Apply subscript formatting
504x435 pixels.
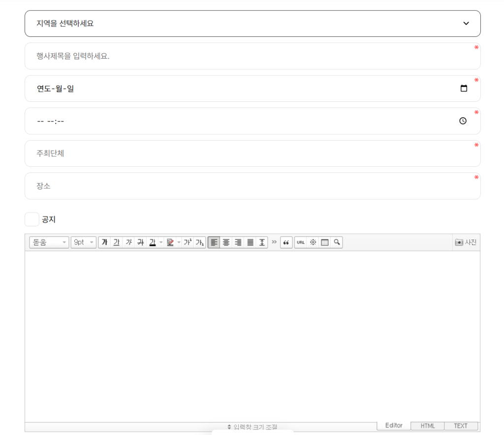pyautogui.click(x=200, y=242)
